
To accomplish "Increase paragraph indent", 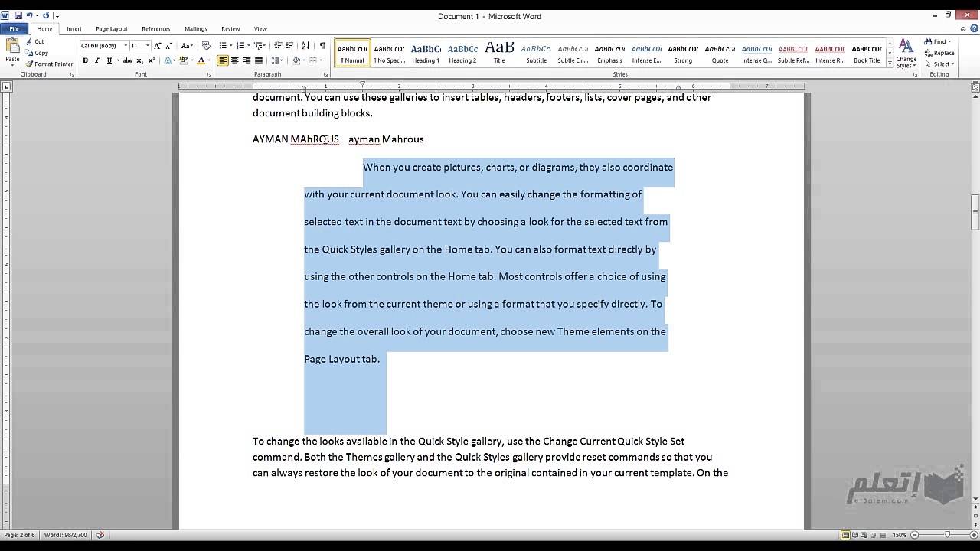I will pos(289,46).
